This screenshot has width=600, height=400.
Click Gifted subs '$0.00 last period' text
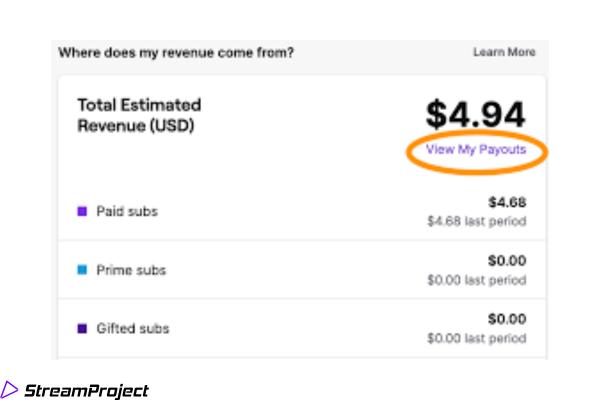tap(476, 337)
